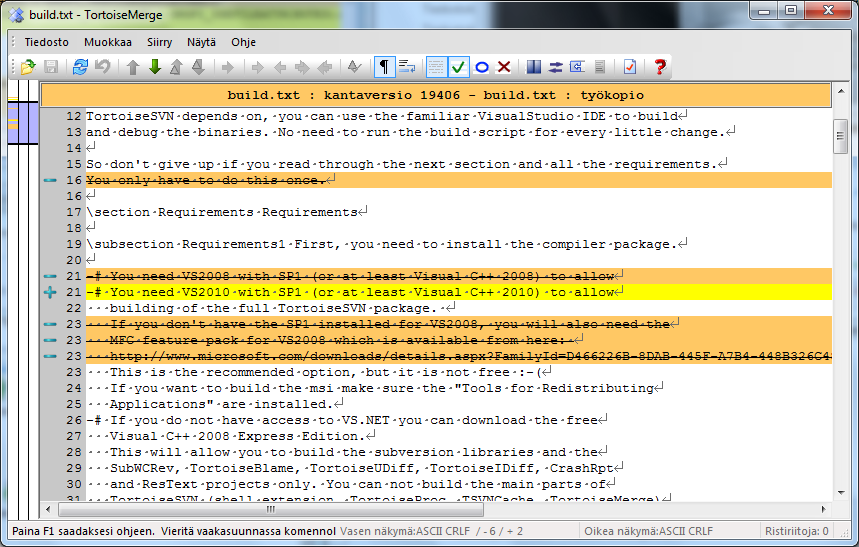Click status entry 'Ristiriitoja: 0'

(797, 531)
